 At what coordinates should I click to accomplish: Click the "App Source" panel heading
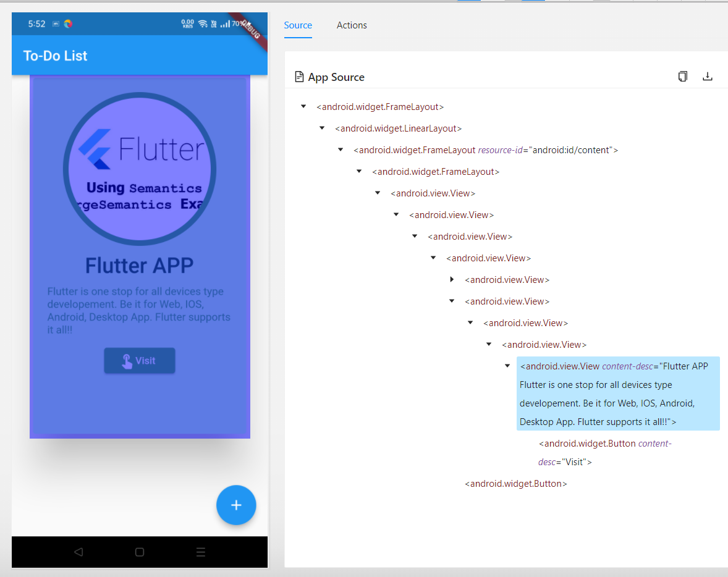pyautogui.click(x=336, y=77)
